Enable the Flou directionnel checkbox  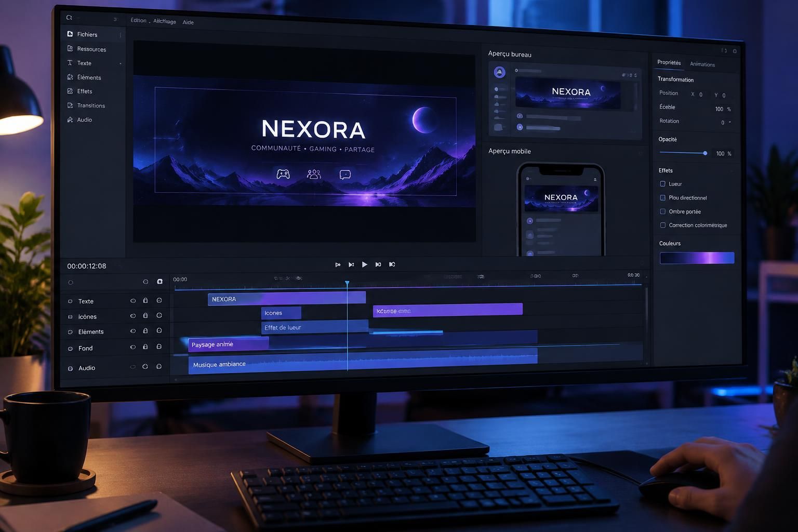662,197
